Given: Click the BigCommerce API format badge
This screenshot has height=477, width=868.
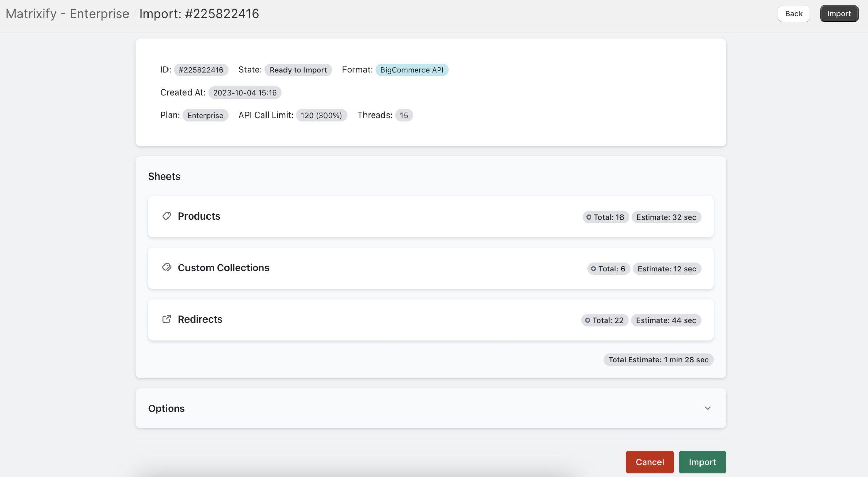Looking at the screenshot, I should pos(412,70).
